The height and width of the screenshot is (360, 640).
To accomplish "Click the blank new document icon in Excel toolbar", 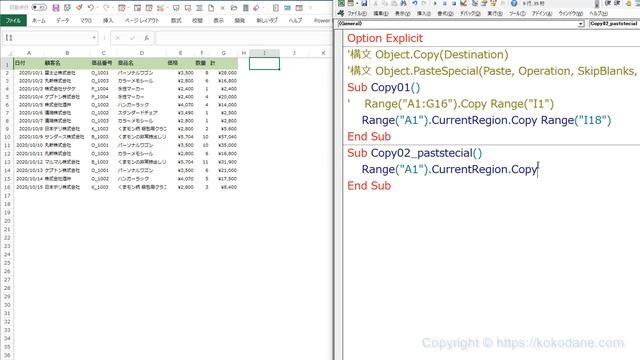I will [211, 8].
